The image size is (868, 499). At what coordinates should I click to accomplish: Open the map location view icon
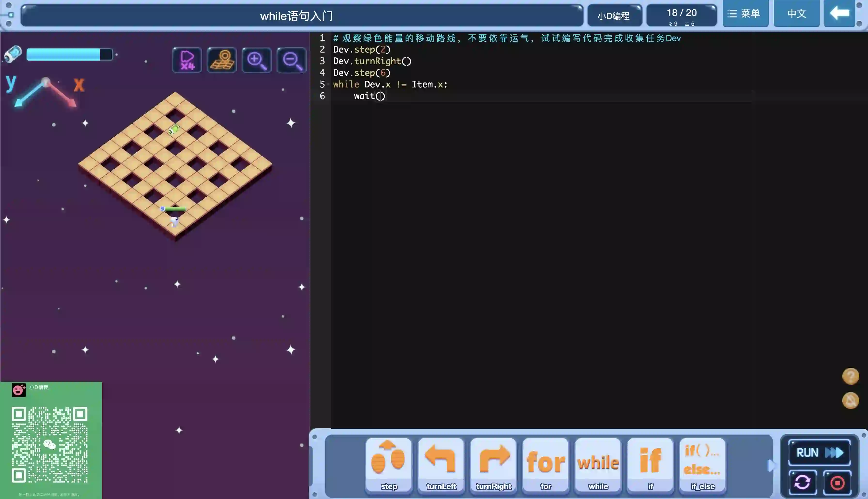point(222,60)
